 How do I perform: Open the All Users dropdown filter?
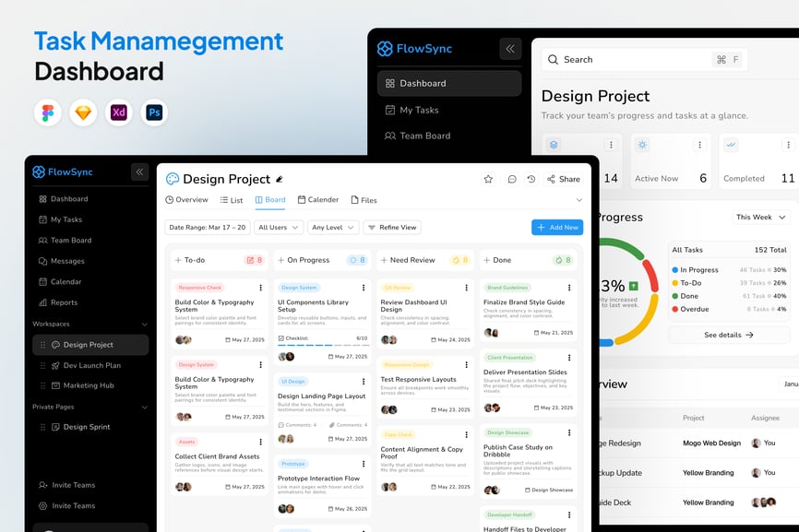click(x=279, y=227)
